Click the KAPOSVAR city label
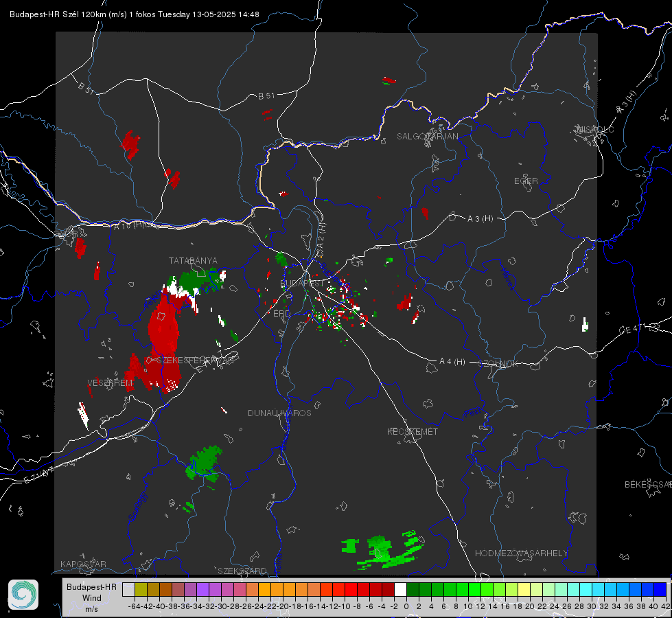672x618 pixels. (x=83, y=564)
